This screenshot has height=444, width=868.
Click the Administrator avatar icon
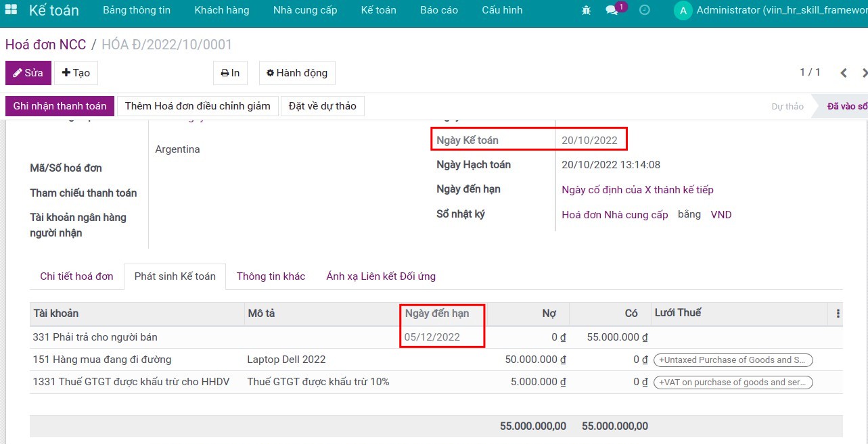tap(683, 10)
